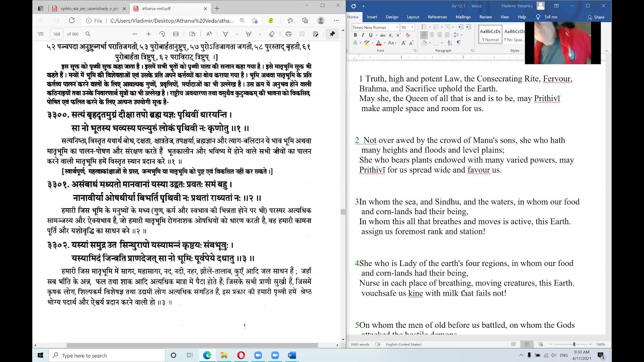The height and width of the screenshot is (362, 644).
Task: Open Font dialog launcher in Word
Action: tap(415, 50)
